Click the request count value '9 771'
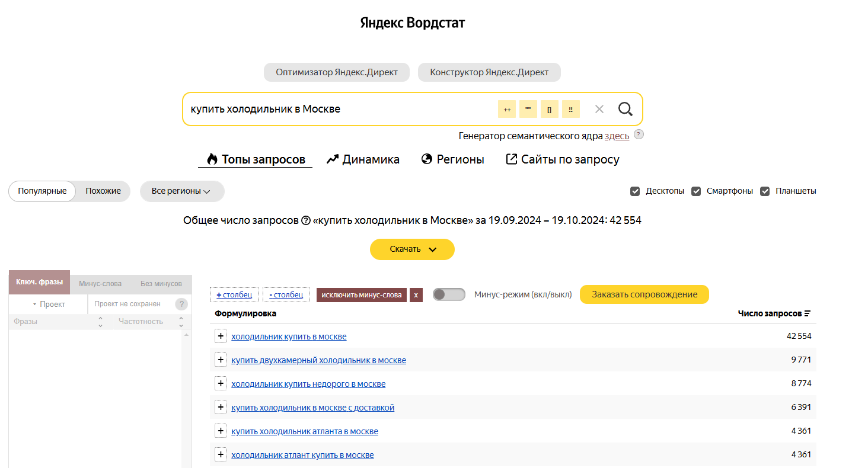868x468 pixels. 801,360
